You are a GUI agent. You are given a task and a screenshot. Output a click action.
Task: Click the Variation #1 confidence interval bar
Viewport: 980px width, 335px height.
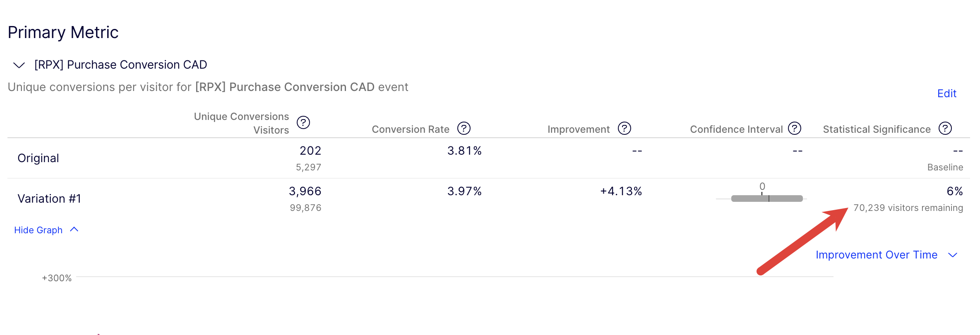(x=766, y=199)
